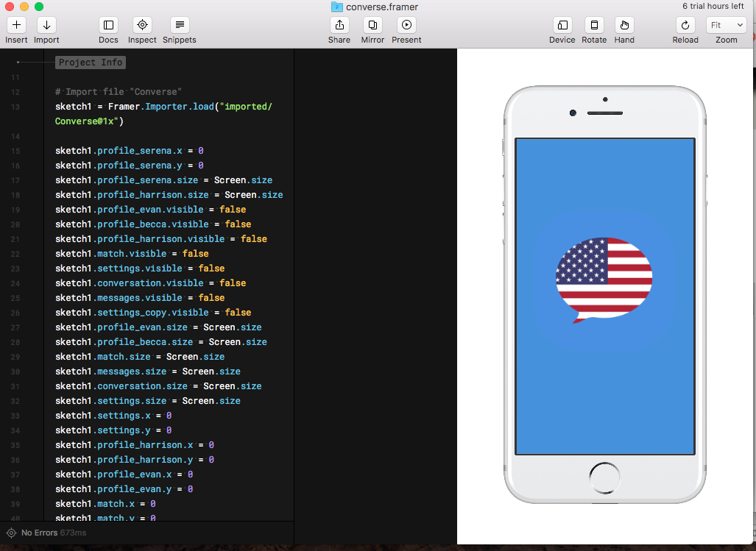Click line number 22 in the gutter

coord(15,254)
